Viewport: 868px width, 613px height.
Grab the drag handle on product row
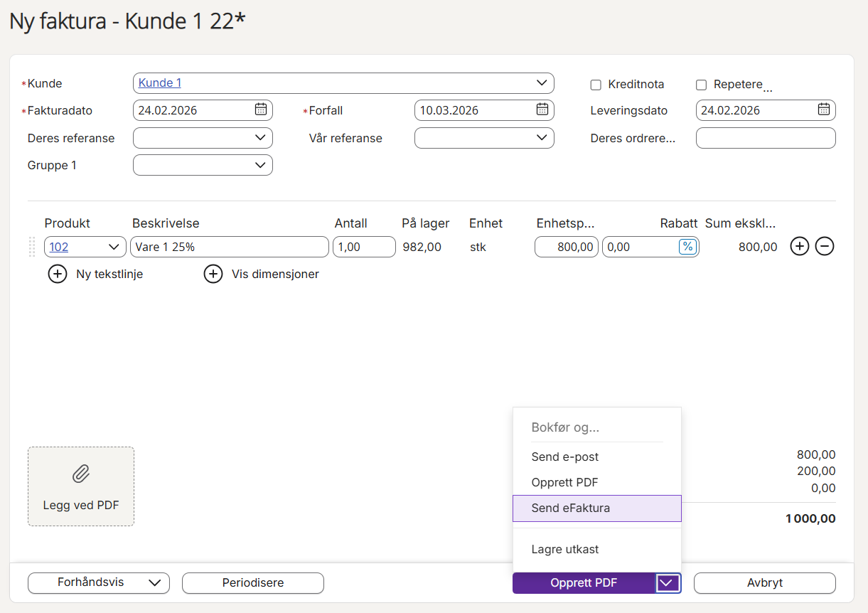[32, 247]
